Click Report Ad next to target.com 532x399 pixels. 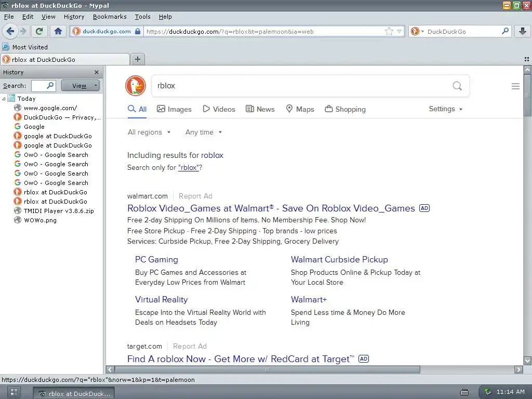(190, 346)
